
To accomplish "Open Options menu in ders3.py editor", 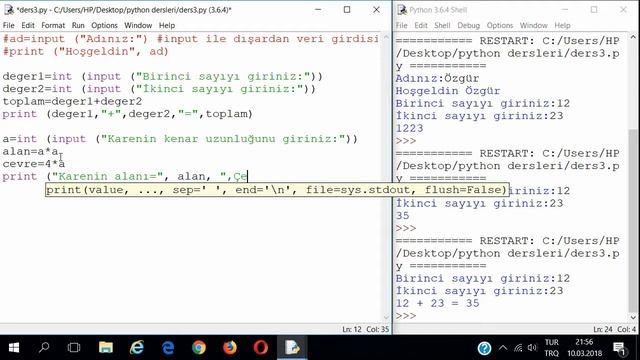I will (104, 25).
